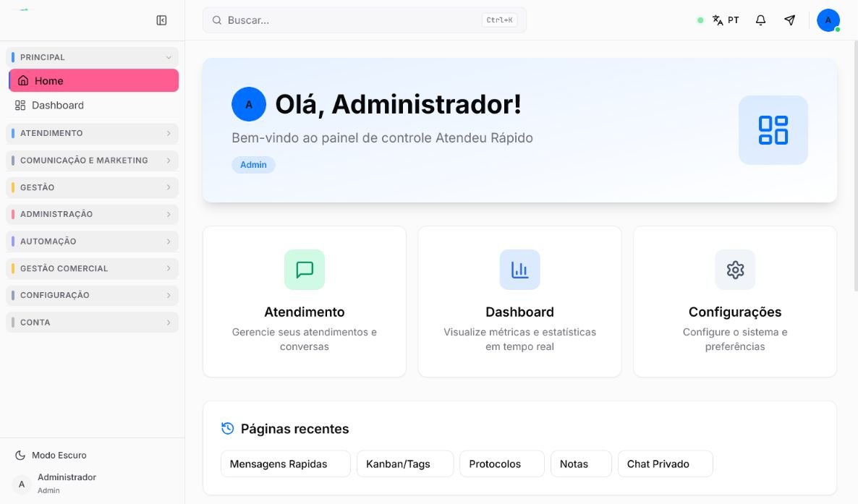The image size is (858, 504).
Task: Click the Home house icon in sidebar
Action: point(23,80)
